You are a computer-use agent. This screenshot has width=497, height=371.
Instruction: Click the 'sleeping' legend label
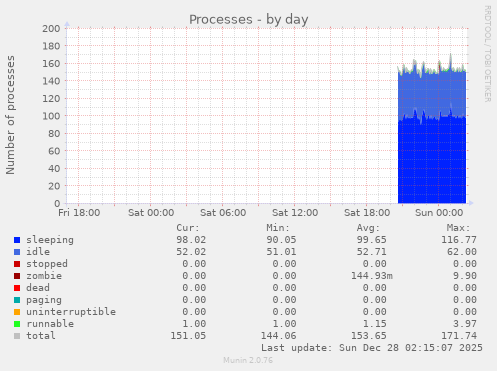(50, 240)
